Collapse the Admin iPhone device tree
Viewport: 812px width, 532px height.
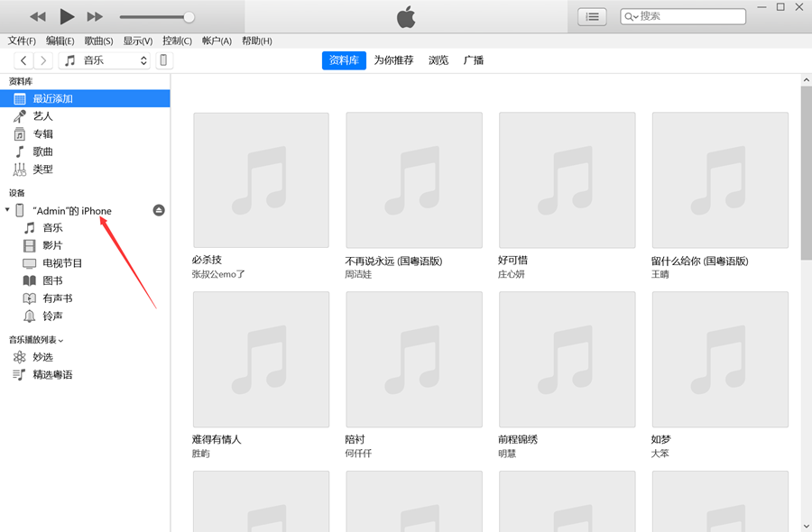coord(7,209)
